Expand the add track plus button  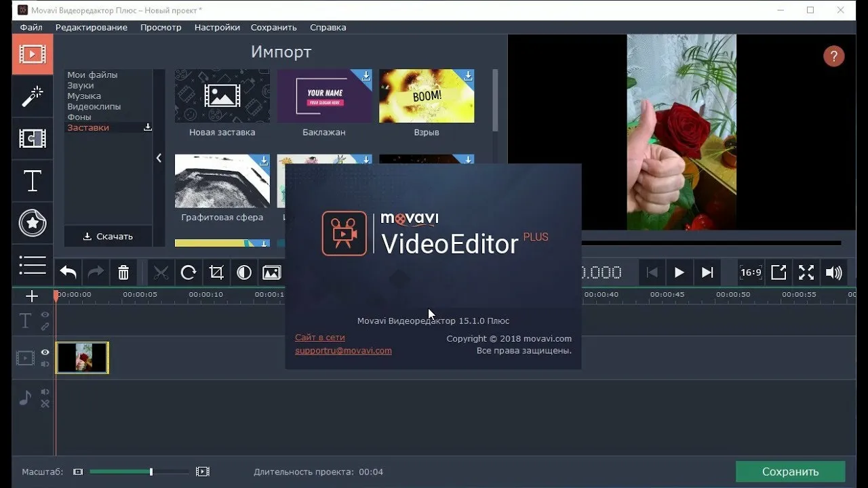pos(32,296)
